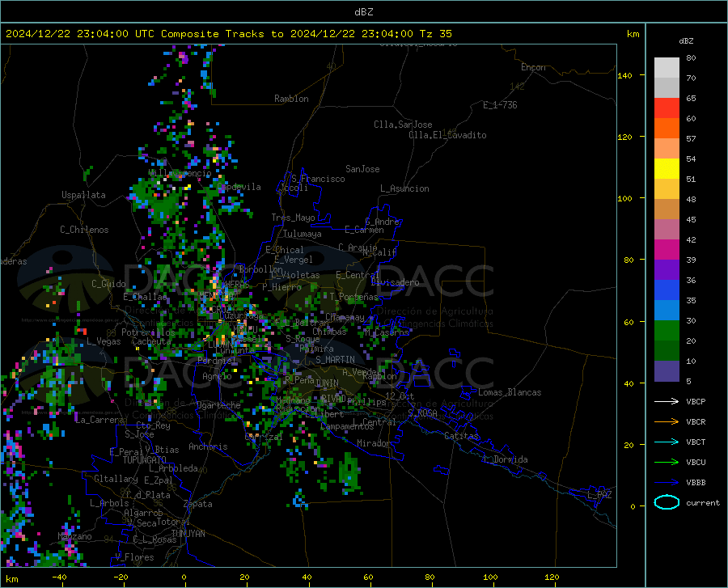728x588 pixels.
Task: Click the green VBCU arrow in legend
Action: pos(667,463)
